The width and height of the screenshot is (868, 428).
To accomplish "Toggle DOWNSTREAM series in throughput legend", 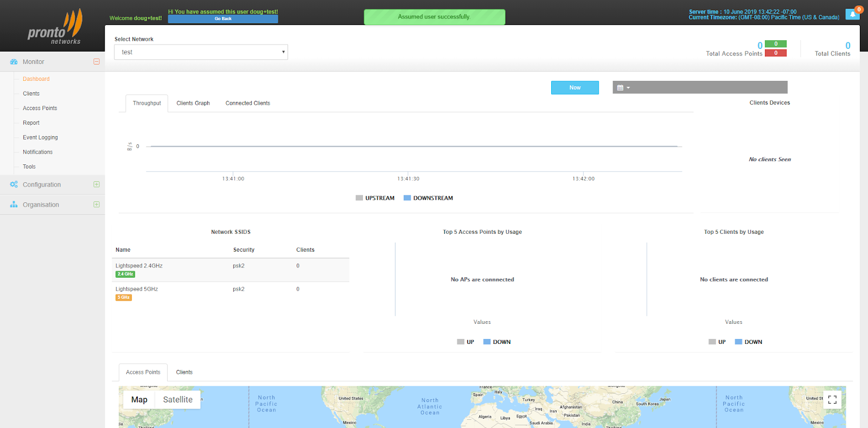I will tap(428, 198).
